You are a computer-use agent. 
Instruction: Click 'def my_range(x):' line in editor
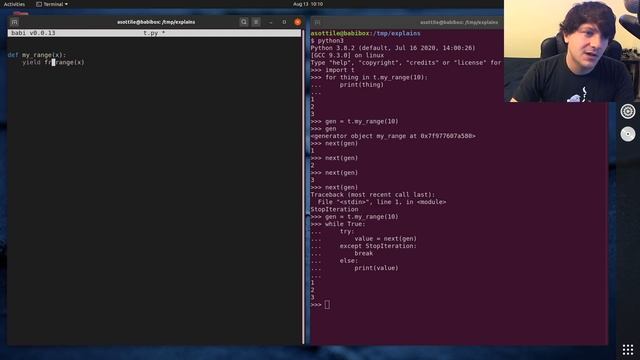[37, 55]
